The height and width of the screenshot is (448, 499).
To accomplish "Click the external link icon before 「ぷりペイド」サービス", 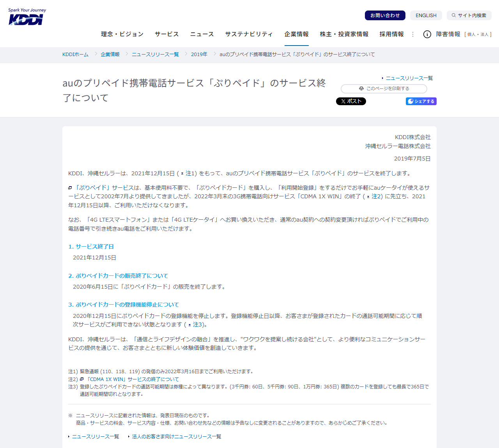I will pyautogui.click(x=70, y=188).
